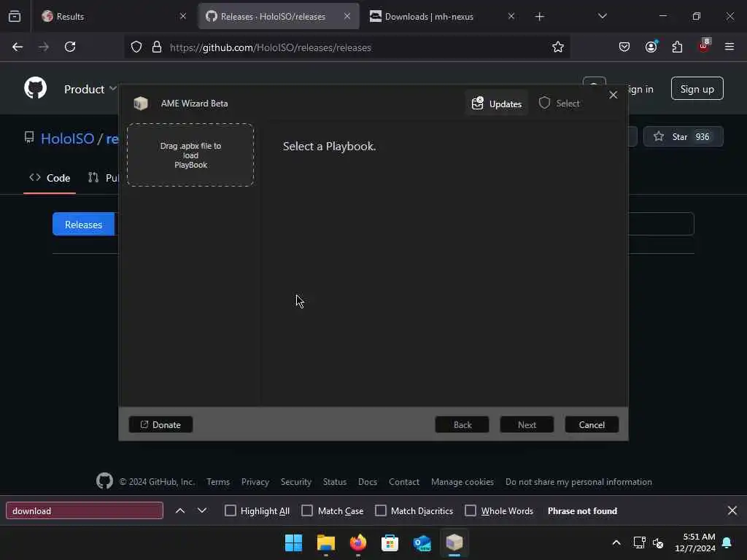Image resolution: width=747 pixels, height=560 pixels.
Task: Open the GitHub Status footer link
Action: [x=335, y=482]
